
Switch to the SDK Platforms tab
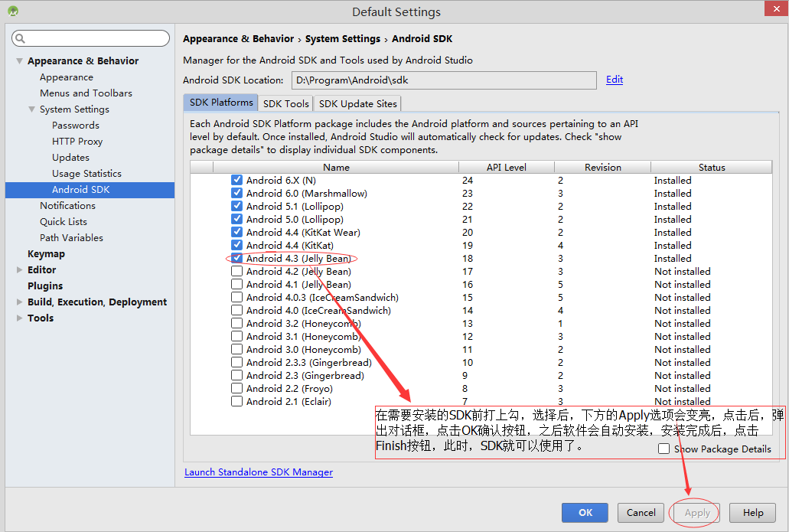(x=221, y=103)
